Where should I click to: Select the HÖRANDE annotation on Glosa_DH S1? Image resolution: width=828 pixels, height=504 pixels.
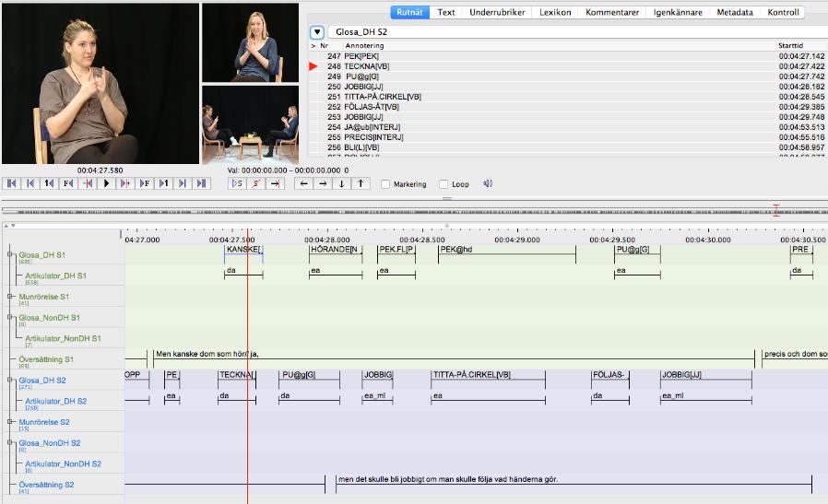click(336, 254)
